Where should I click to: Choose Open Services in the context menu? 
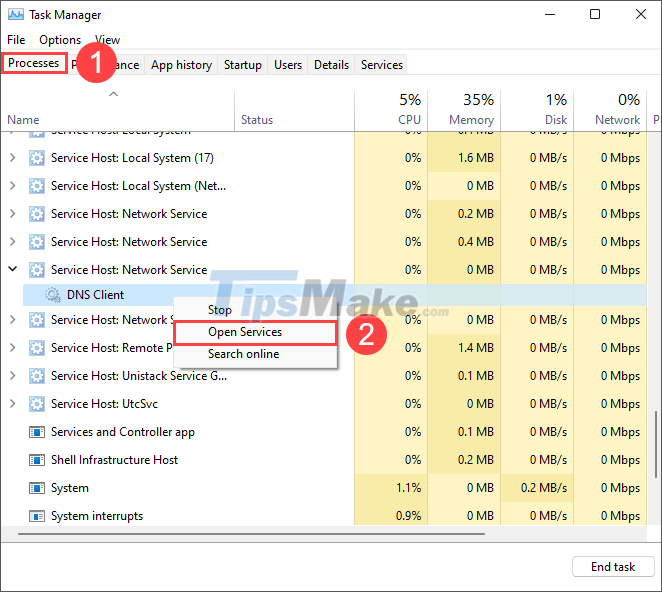(x=255, y=332)
